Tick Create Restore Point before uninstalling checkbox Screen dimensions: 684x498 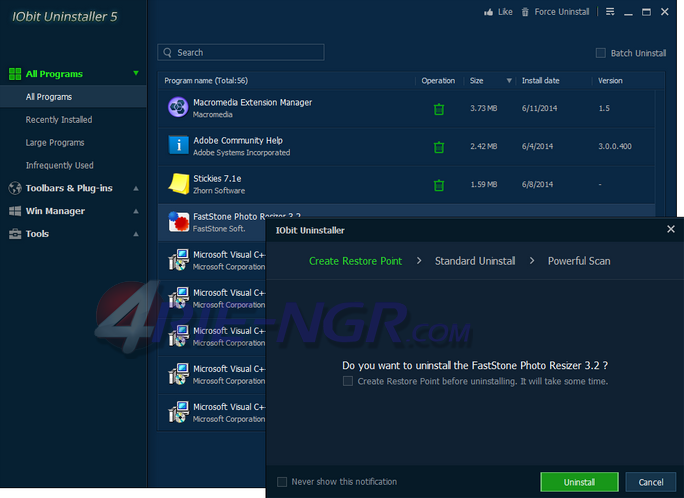coord(348,382)
